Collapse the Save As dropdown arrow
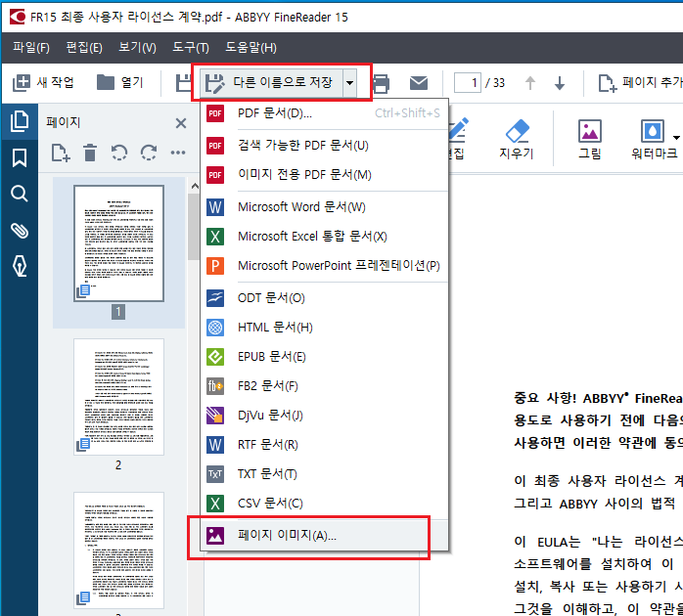Screen dimensions: 683x616 click(x=349, y=82)
